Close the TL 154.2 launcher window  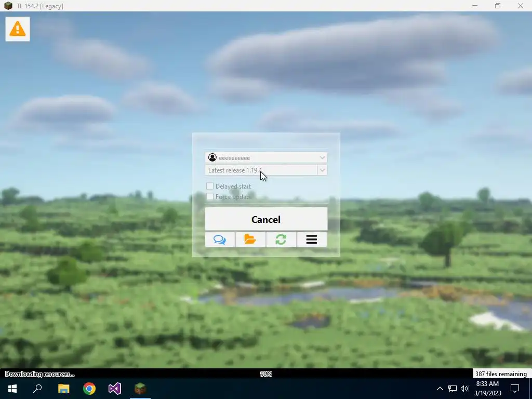[x=521, y=6]
